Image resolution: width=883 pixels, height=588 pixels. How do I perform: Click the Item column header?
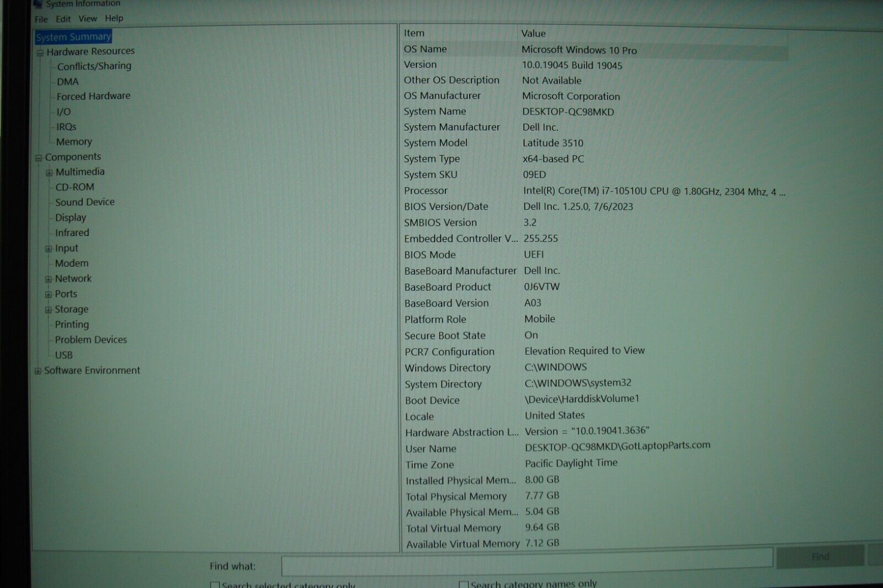click(x=459, y=33)
